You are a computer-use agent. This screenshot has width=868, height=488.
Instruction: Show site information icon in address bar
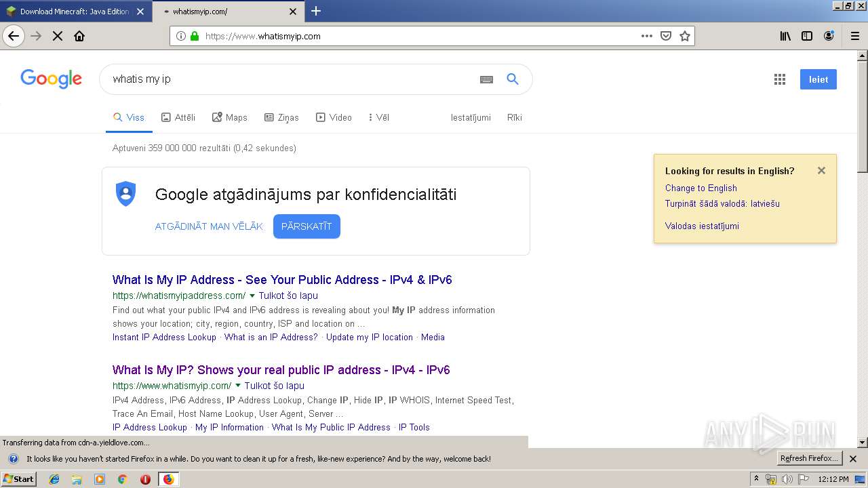[x=181, y=36]
